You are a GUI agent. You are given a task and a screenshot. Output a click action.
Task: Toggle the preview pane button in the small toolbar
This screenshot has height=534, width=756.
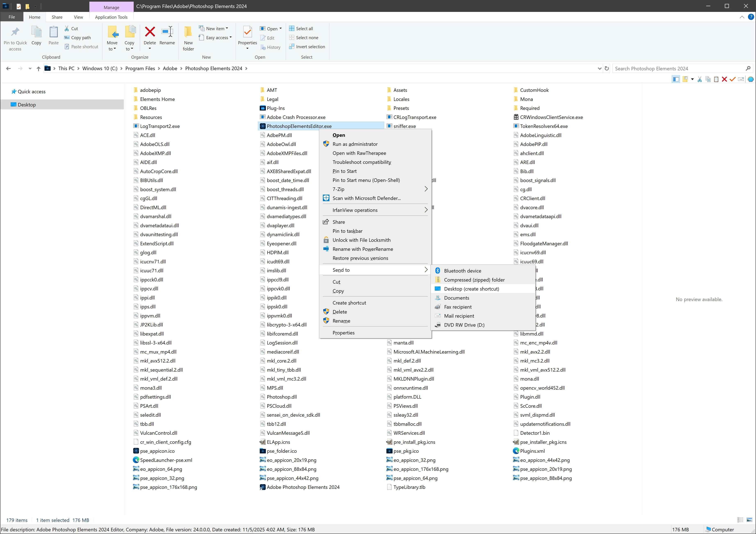(676, 79)
